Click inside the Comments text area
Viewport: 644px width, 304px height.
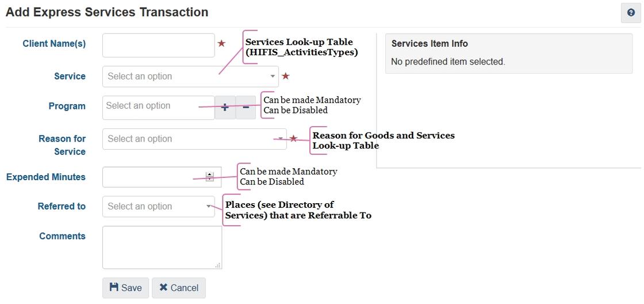point(162,247)
